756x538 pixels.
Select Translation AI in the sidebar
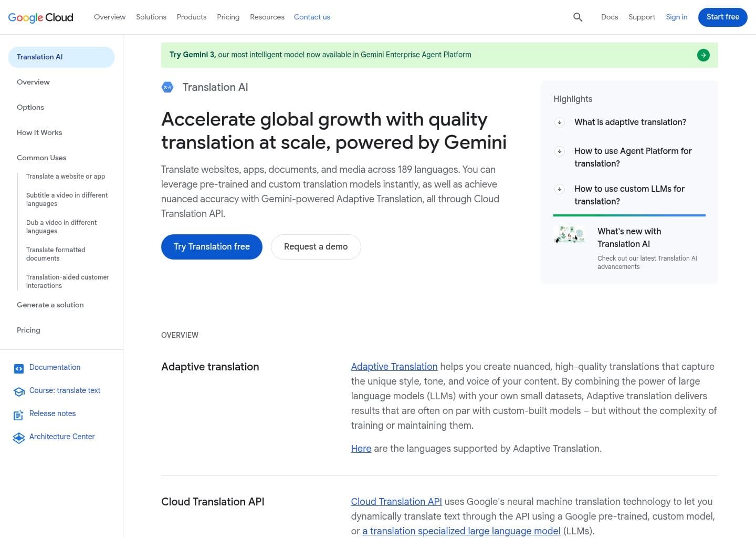(61, 57)
